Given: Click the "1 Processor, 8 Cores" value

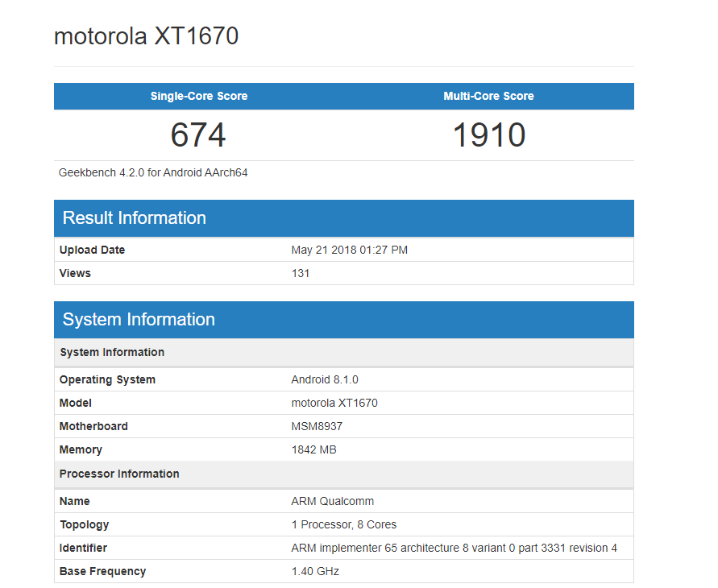Looking at the screenshot, I should pos(344,524).
